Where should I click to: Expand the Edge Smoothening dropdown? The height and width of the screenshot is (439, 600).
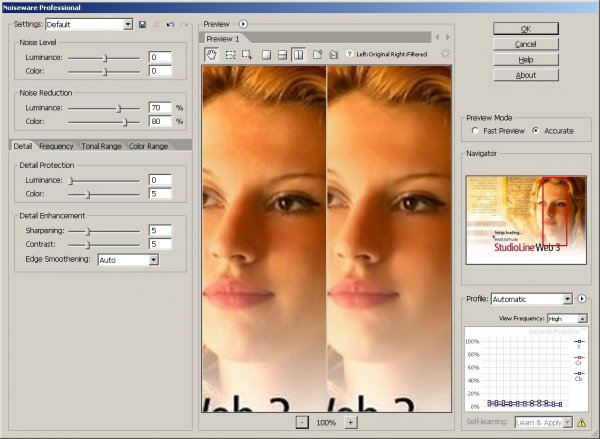tap(153, 260)
